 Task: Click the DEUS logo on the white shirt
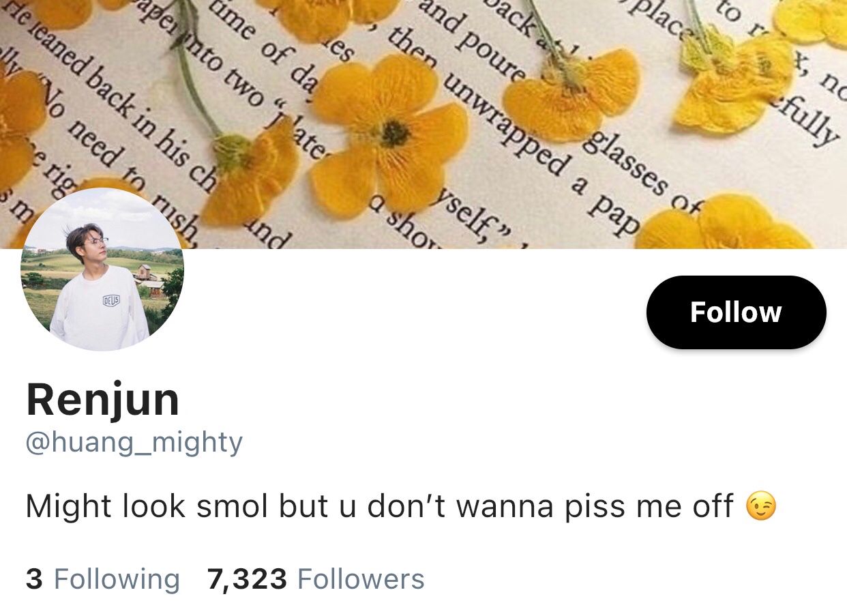[x=110, y=300]
